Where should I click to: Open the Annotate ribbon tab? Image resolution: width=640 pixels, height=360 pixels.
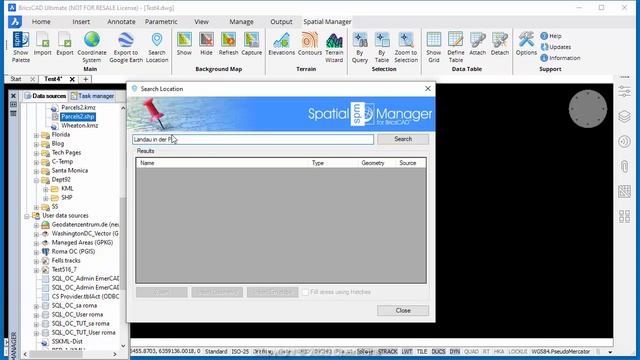pyautogui.click(x=121, y=22)
